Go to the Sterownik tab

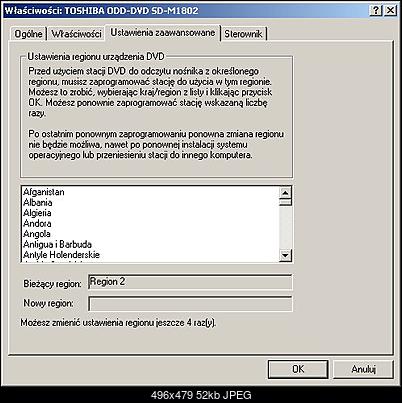[244, 34]
